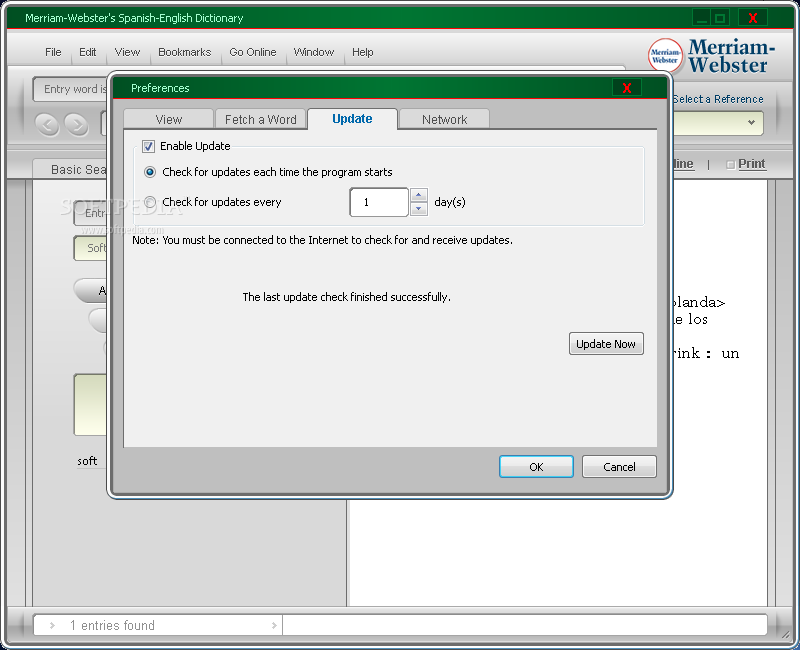Image resolution: width=800 pixels, height=650 pixels.
Task: Click the back navigation arrow icon
Action: pos(47,124)
